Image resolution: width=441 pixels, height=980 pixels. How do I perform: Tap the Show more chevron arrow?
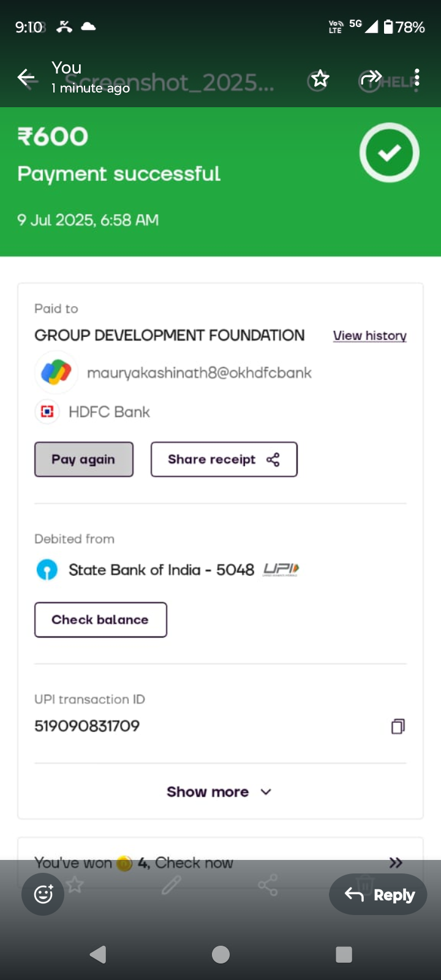pyautogui.click(x=266, y=792)
